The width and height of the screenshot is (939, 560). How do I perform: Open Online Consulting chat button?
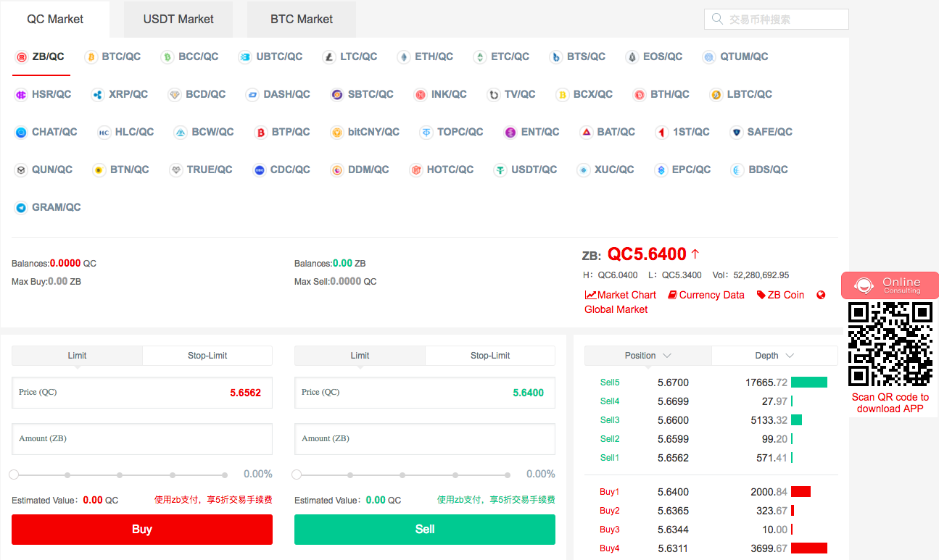pos(890,285)
